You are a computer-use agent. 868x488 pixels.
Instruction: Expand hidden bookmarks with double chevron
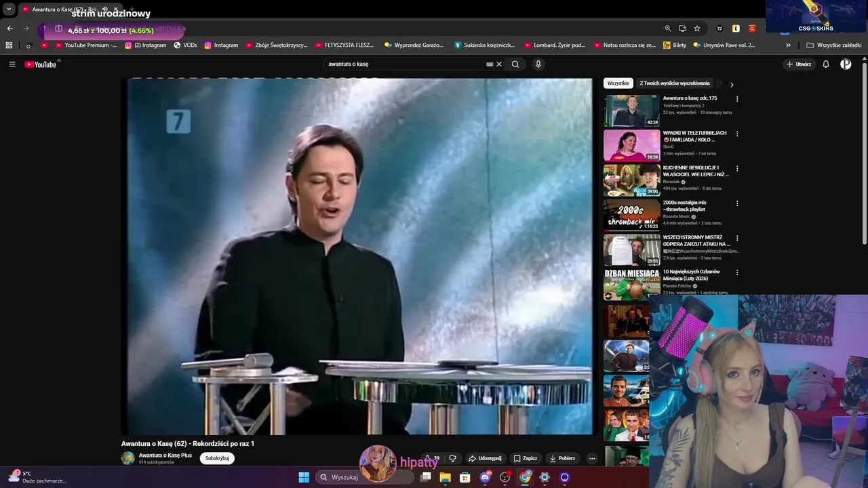(x=788, y=45)
